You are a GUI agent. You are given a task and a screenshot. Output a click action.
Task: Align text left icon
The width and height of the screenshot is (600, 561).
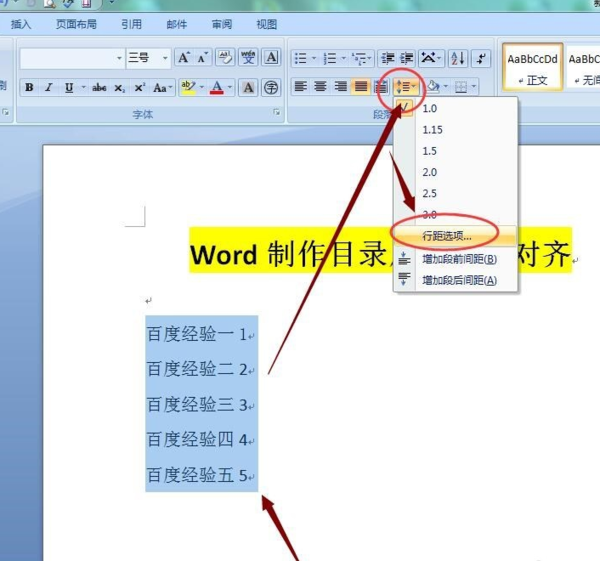pos(300,86)
